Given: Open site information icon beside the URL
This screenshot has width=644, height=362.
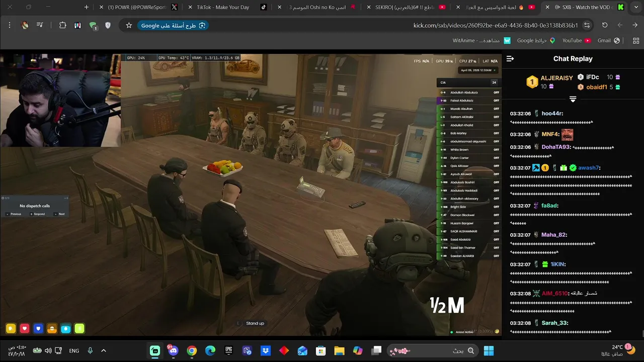Looking at the screenshot, I should coord(587,25).
